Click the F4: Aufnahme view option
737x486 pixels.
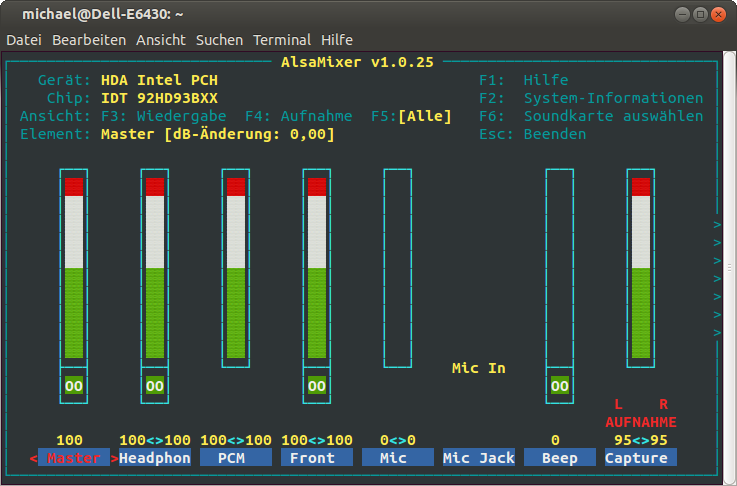(x=298, y=116)
